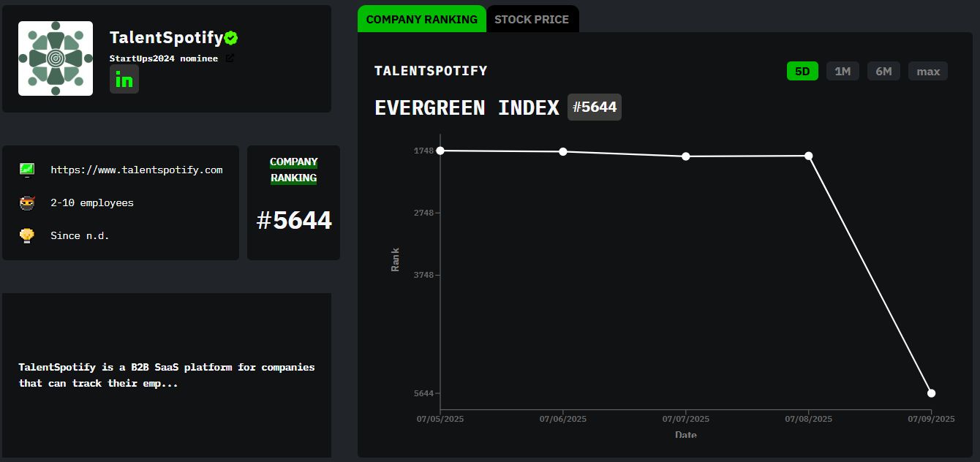The image size is (980, 462).
Task: Click the TalentSpotify B2B SaaS description text
Action: [167, 375]
